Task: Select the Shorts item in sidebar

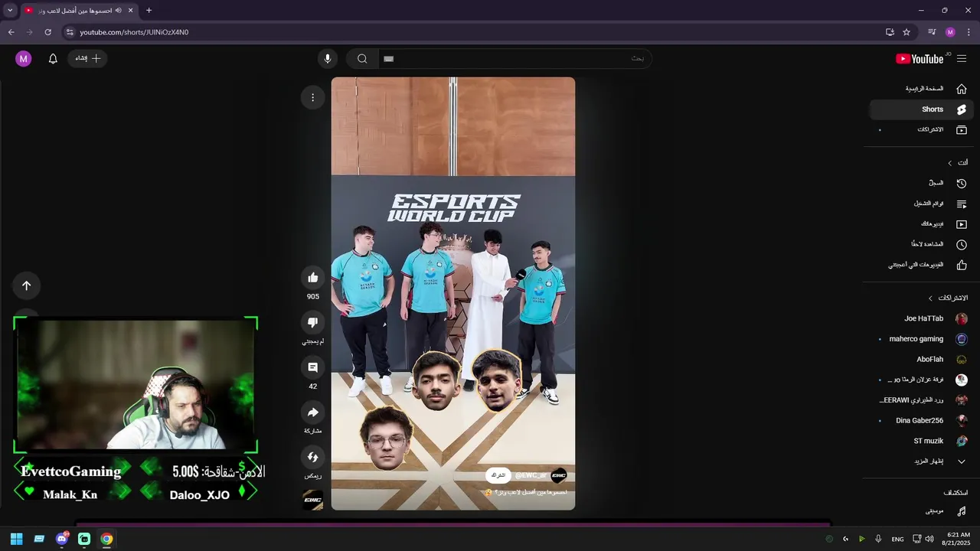Action: pos(921,109)
